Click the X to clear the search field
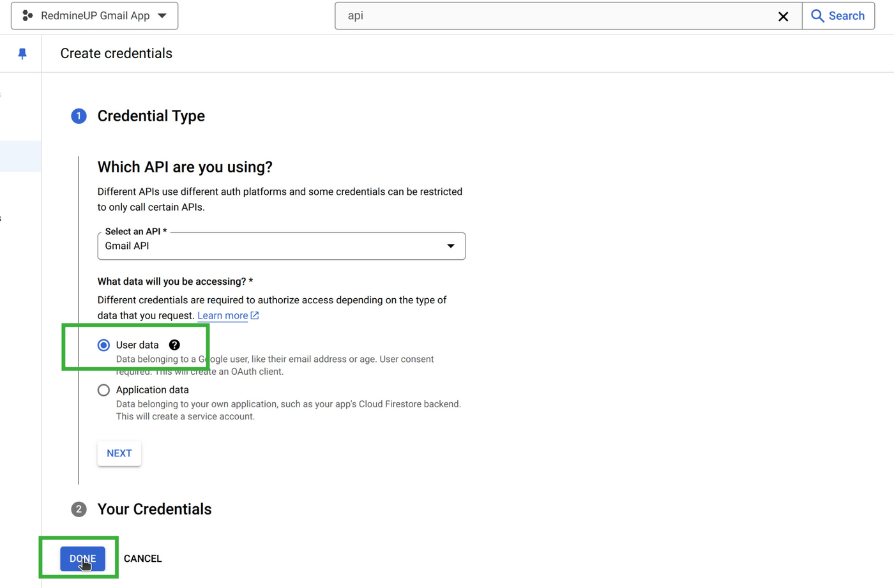The height and width of the screenshot is (588, 894). (784, 16)
